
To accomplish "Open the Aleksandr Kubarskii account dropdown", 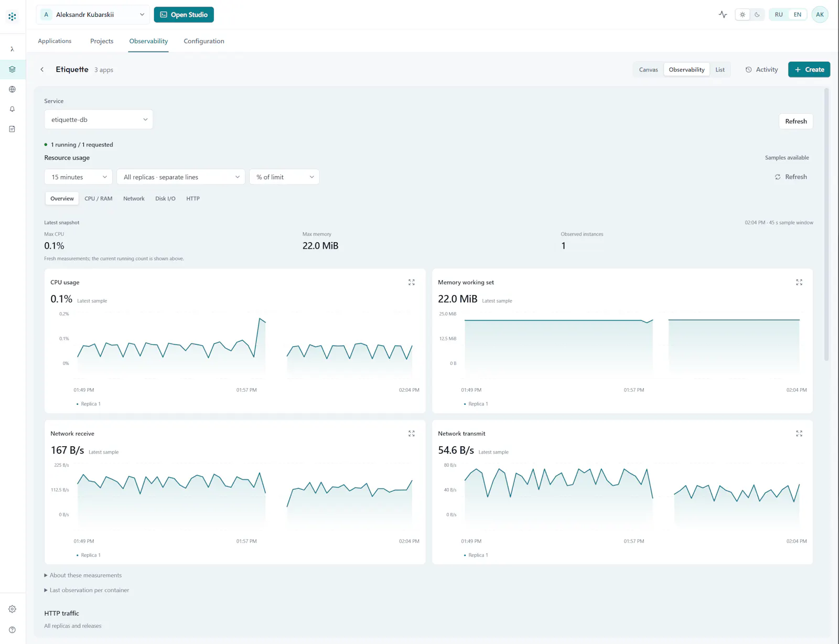I will tap(93, 15).
